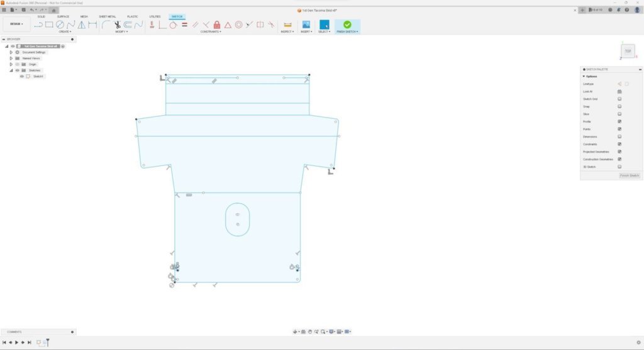
Task: Open the notifications bell icon
Action: click(x=619, y=10)
